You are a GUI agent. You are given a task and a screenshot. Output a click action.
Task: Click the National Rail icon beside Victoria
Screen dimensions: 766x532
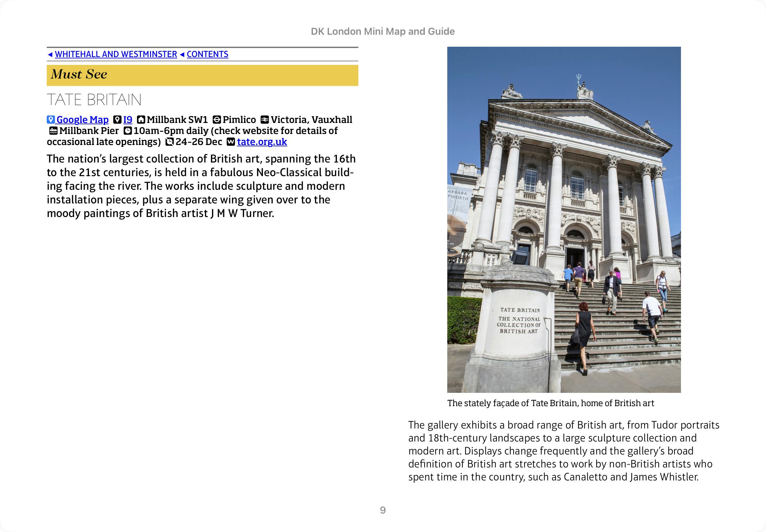click(265, 120)
